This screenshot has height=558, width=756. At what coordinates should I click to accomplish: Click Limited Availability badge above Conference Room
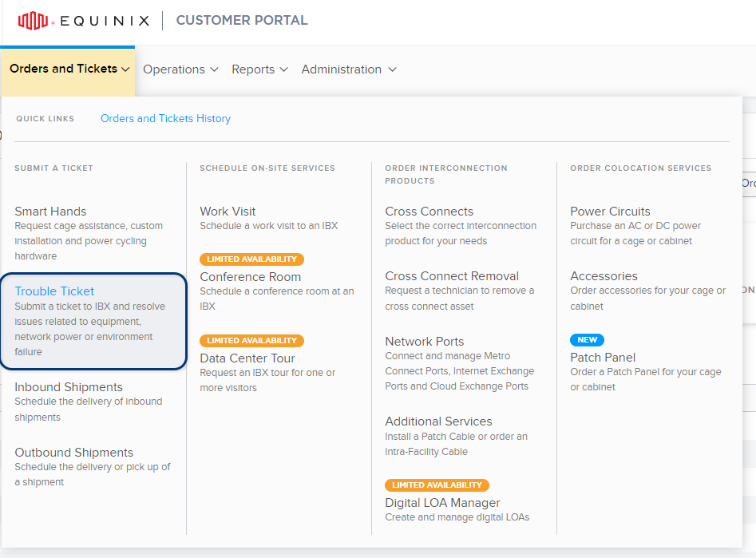tap(251, 259)
